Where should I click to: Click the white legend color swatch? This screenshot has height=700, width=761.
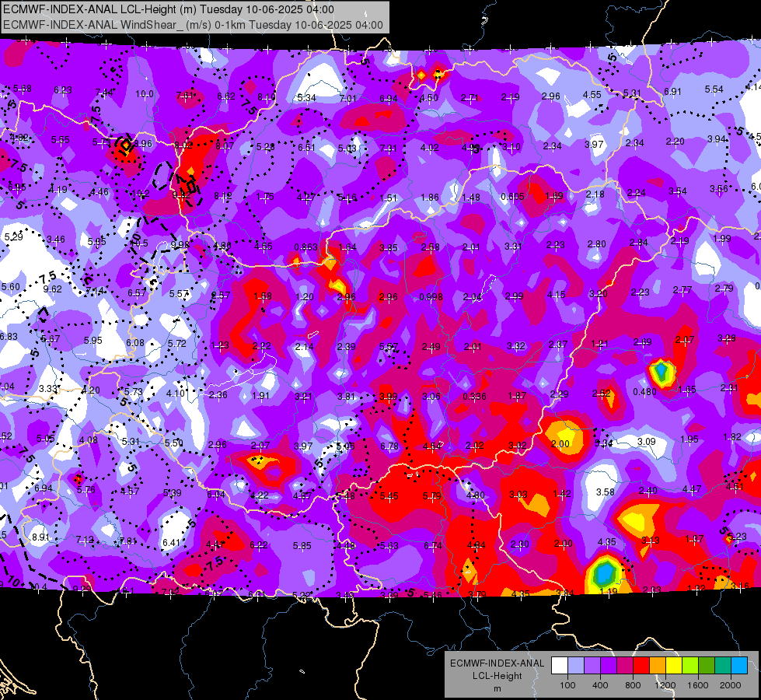point(560,665)
